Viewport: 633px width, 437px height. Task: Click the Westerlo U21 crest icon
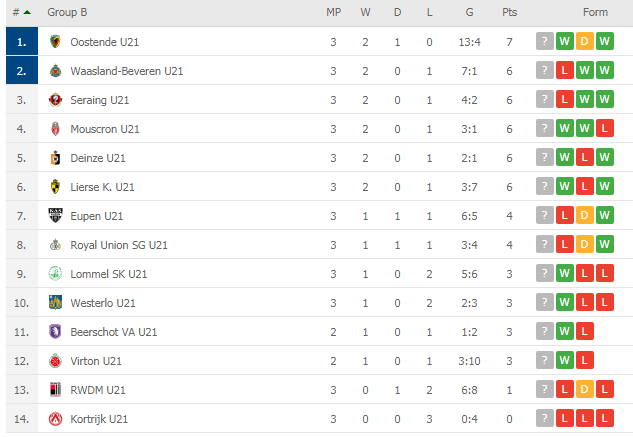tap(55, 303)
